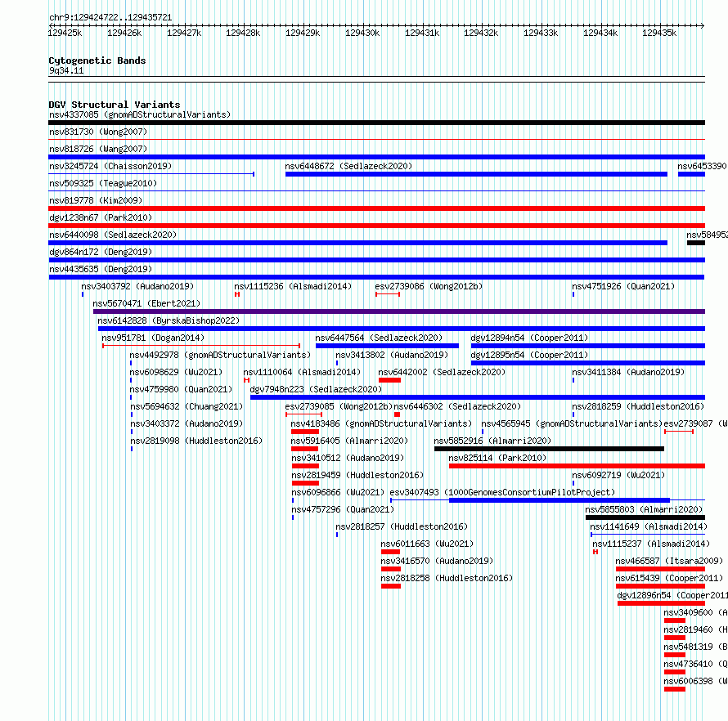Select nsv3245724 (Chaisson2019) label
Screen dimensions: 728x721
(110, 166)
